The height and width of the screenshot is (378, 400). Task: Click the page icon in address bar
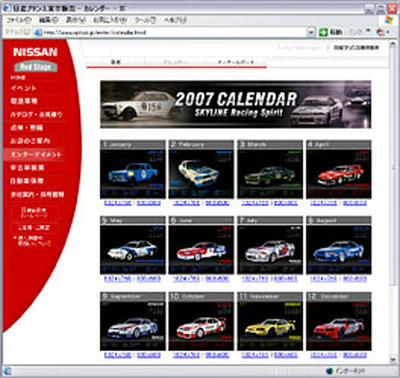(x=38, y=32)
